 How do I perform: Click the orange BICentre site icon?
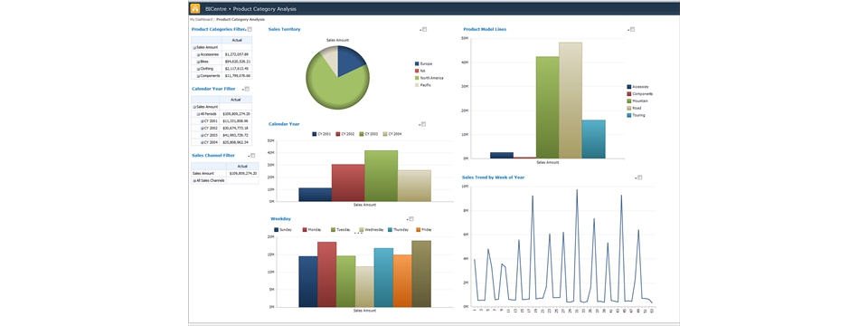click(x=195, y=9)
